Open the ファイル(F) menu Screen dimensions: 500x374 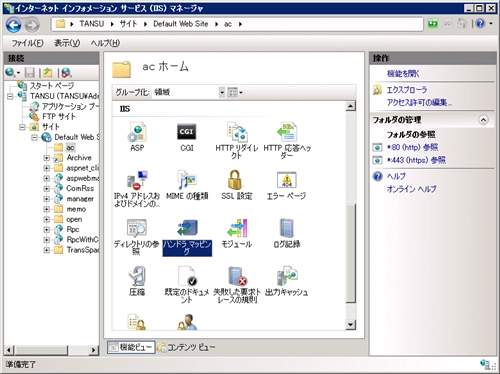point(28,43)
